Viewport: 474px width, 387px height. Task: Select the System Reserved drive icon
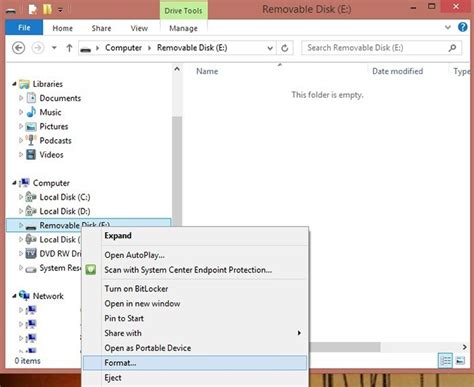tap(31, 269)
